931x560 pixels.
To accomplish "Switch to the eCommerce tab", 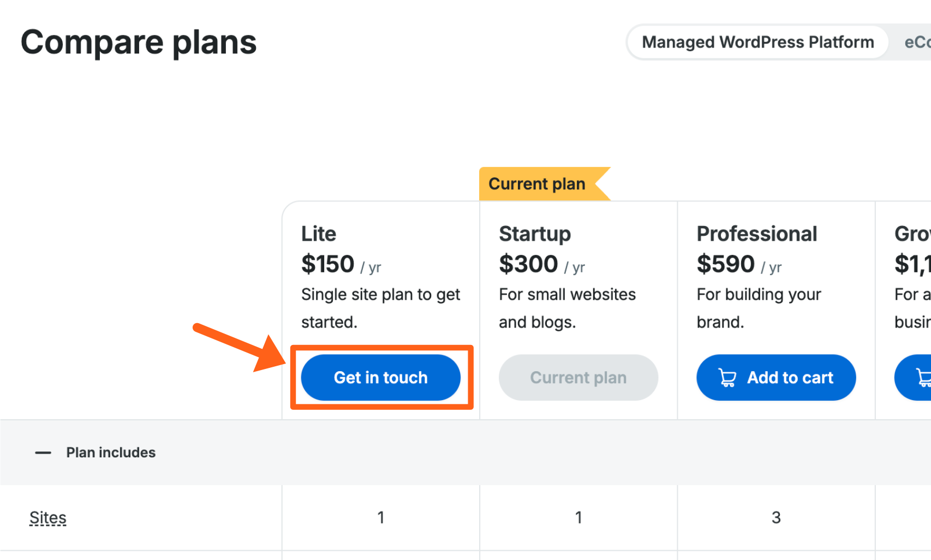I will 916,42.
